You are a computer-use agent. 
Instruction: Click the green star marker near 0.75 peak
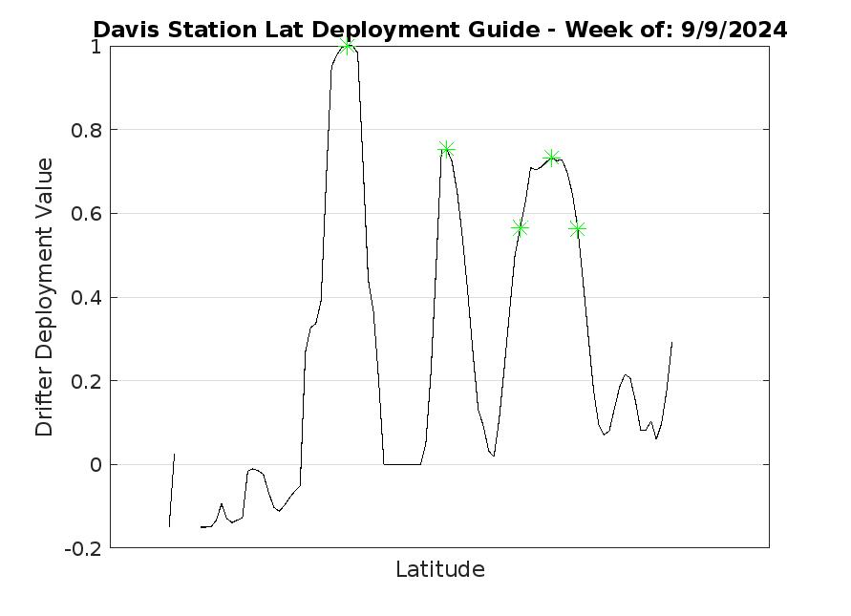pyautogui.click(x=446, y=149)
